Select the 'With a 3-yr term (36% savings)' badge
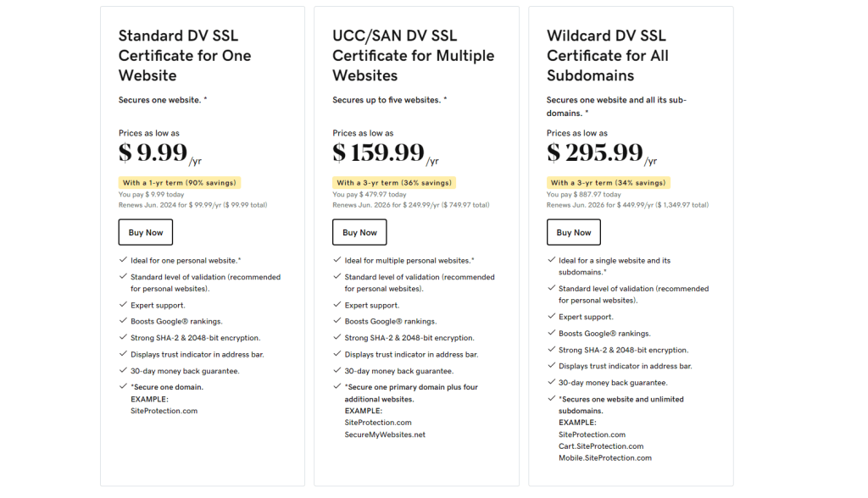The height and width of the screenshot is (498, 868). pos(394,183)
